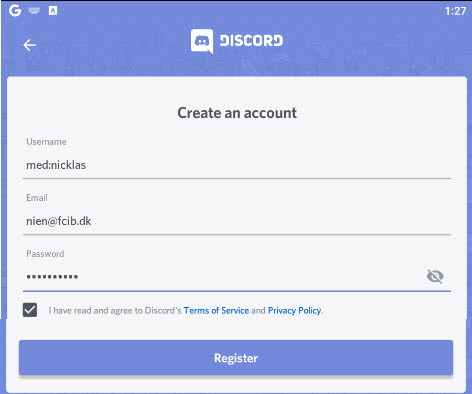This screenshot has width=472, height=394.
Task: Tap the clock showing 1:27
Action: coord(455,11)
